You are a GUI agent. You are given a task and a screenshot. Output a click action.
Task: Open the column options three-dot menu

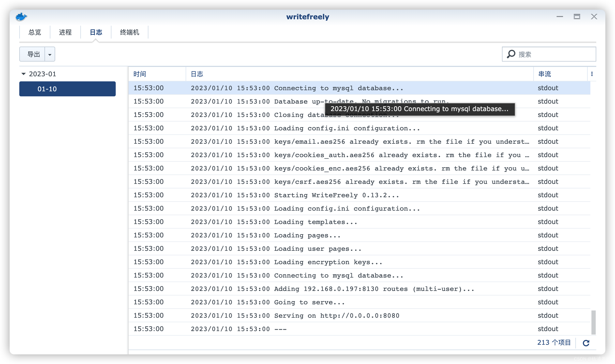pos(592,74)
